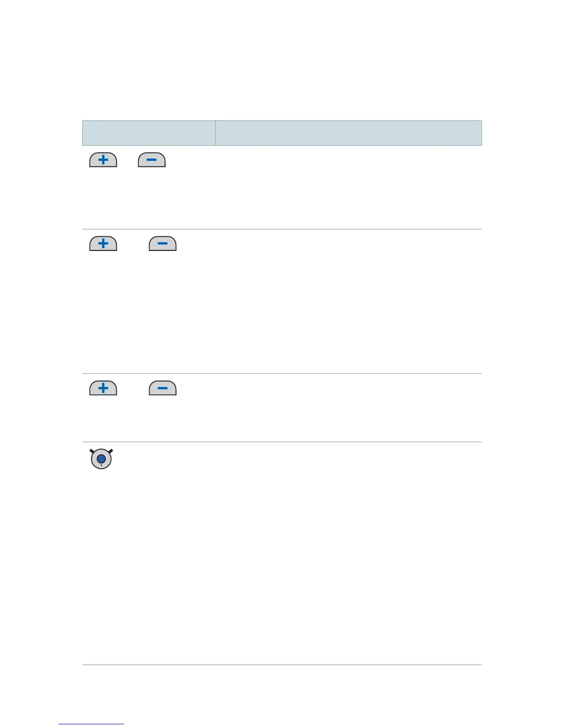Image resolution: width=563 pixels, height=728 pixels.
Task: Click the blank page margin above the table header
Action: coord(281,60)
